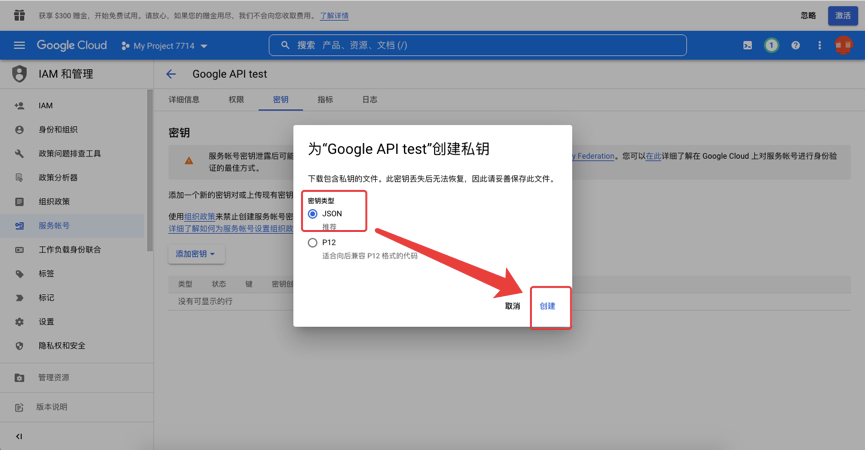Screen dimensions: 865x450
Task: Click the IAM add-person icon in sidebar
Action: 19,105
